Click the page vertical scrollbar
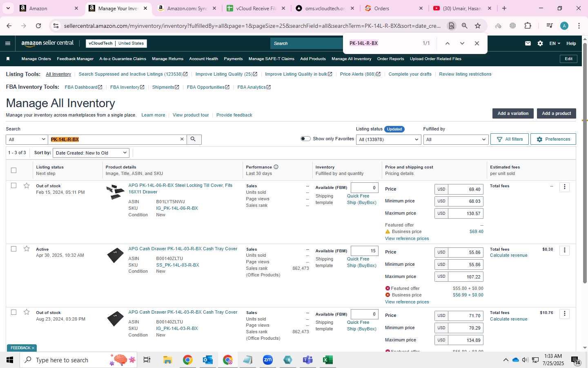The width and height of the screenshot is (588, 368). (x=585, y=164)
